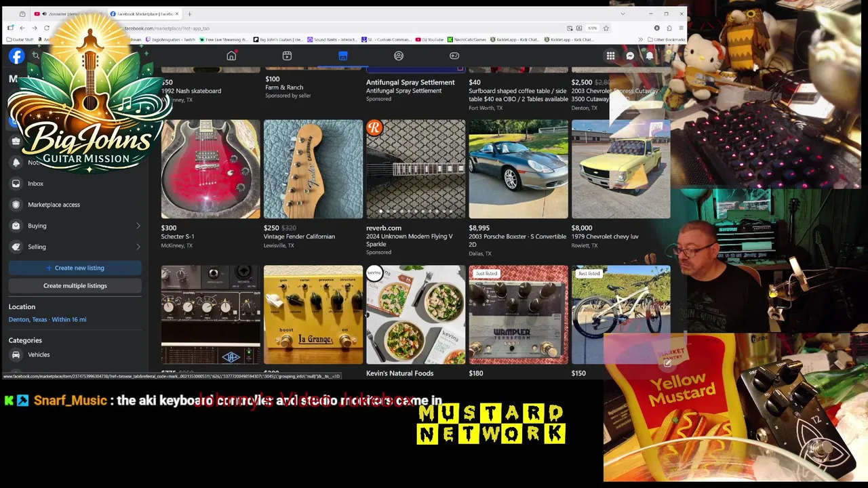This screenshot has height=488, width=868.
Task: Click the Marketplace access shield icon
Action: 16,205
